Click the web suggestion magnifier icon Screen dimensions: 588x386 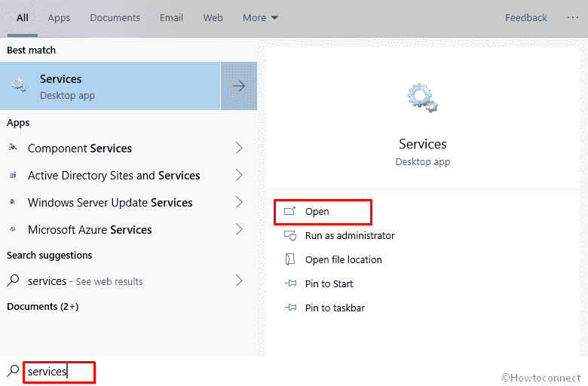13,280
